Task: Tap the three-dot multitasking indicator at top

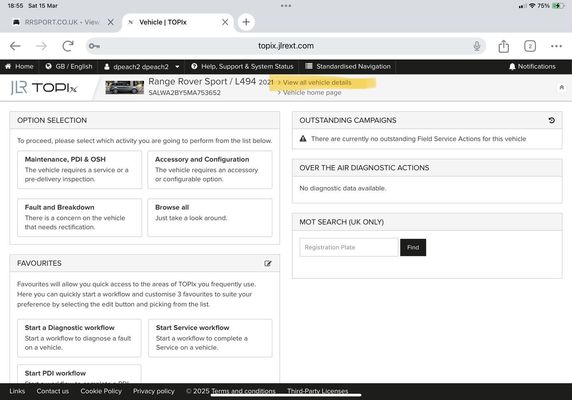Action: click(286, 6)
